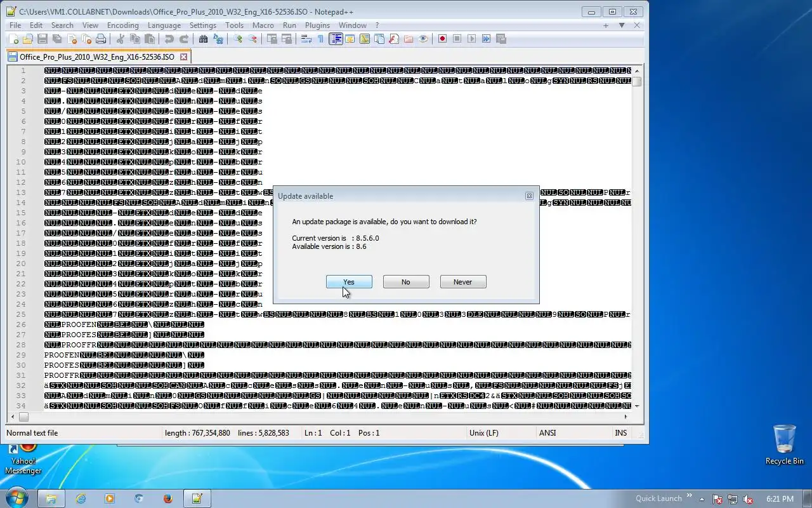Open the Plugins menu
Image resolution: width=812 pixels, height=508 pixels.
click(317, 25)
